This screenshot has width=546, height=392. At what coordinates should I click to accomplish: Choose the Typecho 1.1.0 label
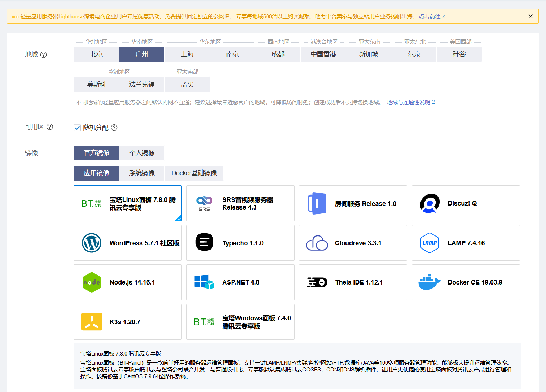tap(243, 243)
